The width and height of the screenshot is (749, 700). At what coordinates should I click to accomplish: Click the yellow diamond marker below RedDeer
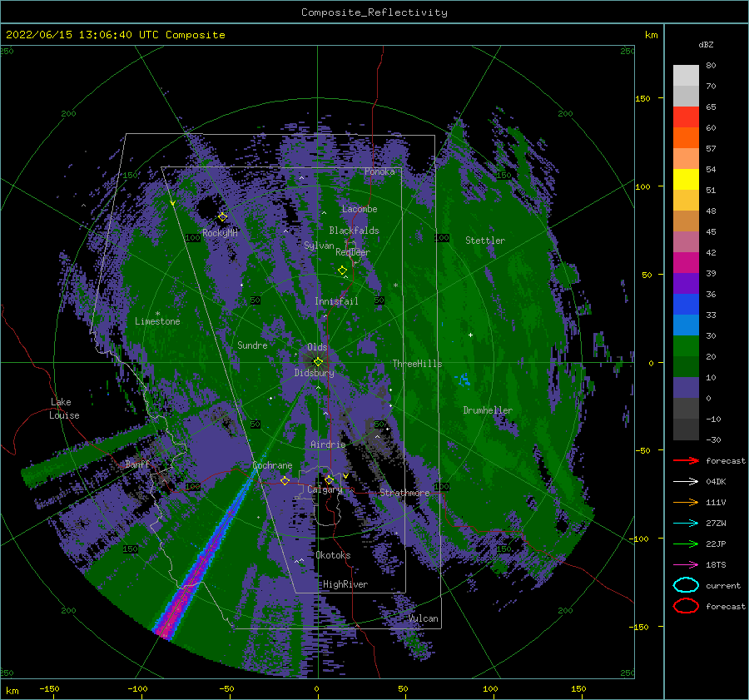(342, 271)
